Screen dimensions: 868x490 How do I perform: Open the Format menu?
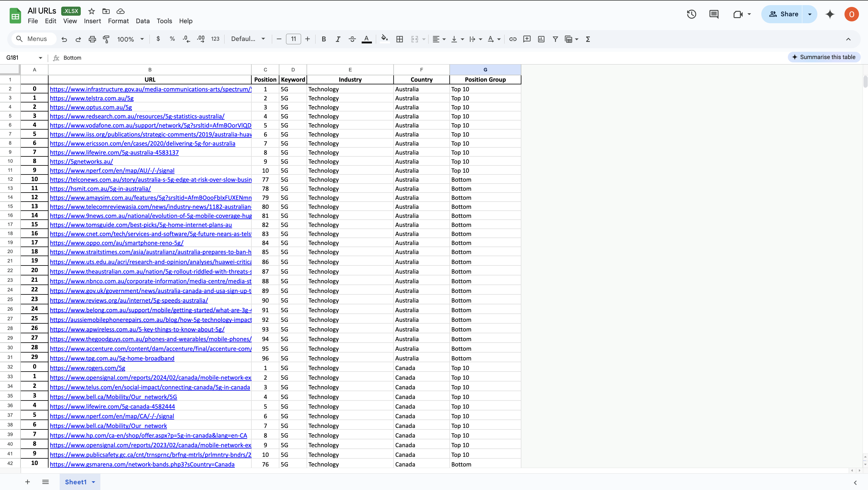118,21
